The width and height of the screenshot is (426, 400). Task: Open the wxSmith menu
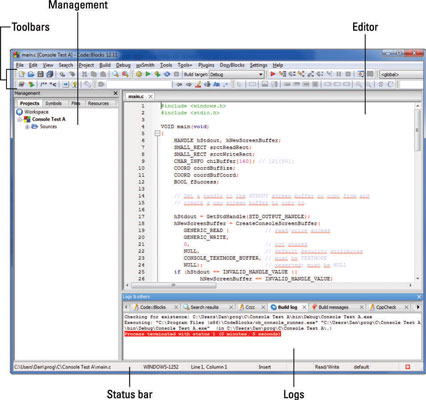pos(145,65)
